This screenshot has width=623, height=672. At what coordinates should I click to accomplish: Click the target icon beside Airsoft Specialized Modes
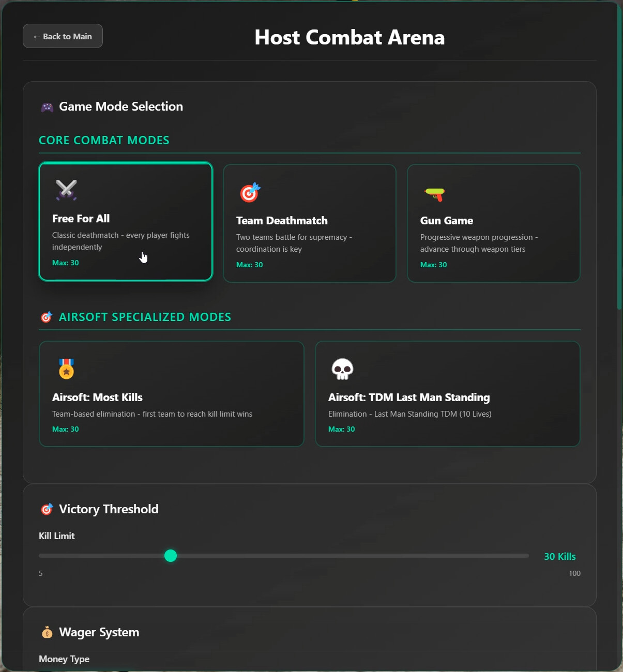point(47,317)
